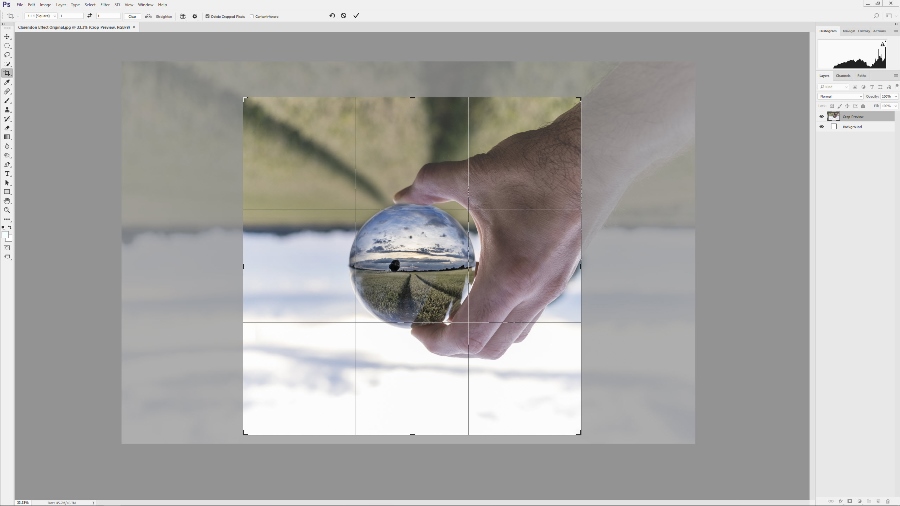Open crop overlay options grid icon
Viewport: 900px width, 506px height.
182,16
